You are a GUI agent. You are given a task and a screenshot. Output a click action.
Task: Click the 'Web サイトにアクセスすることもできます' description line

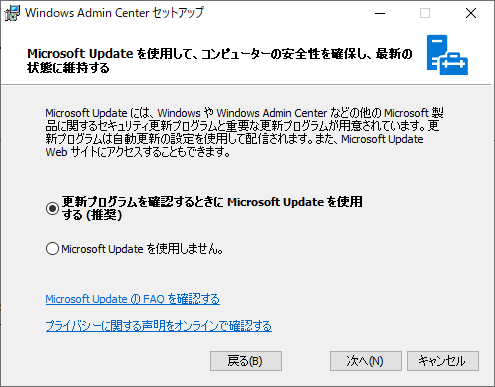point(138,152)
